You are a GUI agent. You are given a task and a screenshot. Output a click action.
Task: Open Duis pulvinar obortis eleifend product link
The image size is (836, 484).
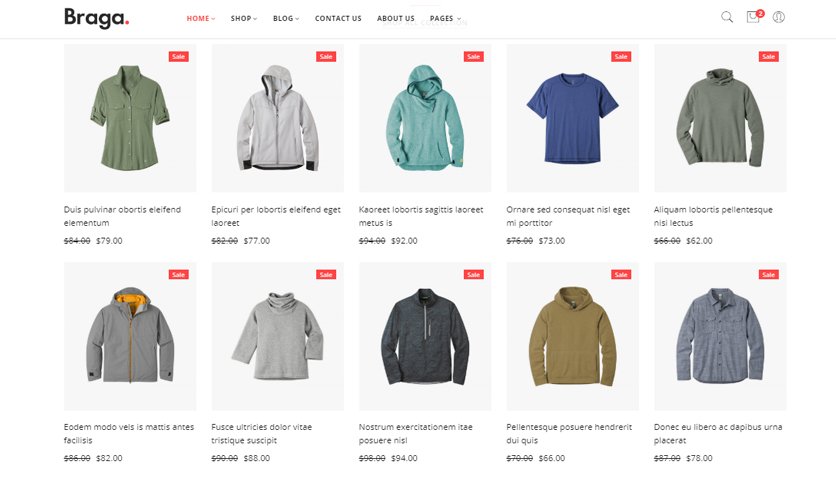tap(122, 216)
